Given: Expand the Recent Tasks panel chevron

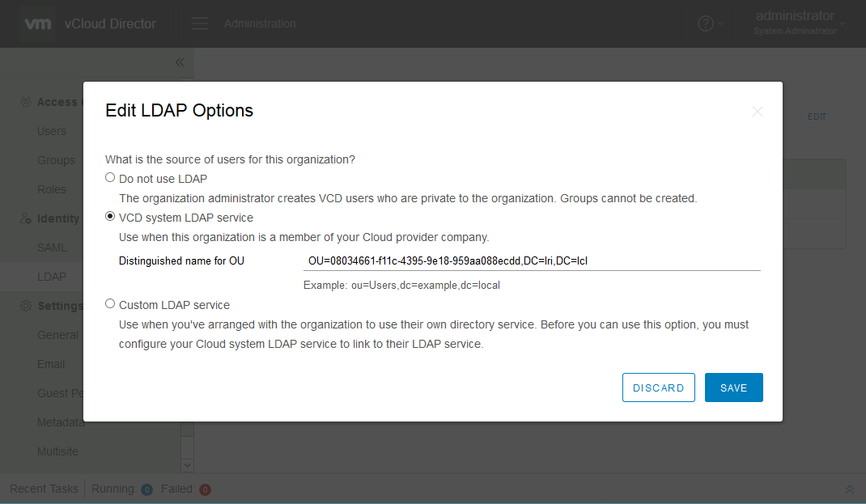Looking at the screenshot, I should click(850, 489).
